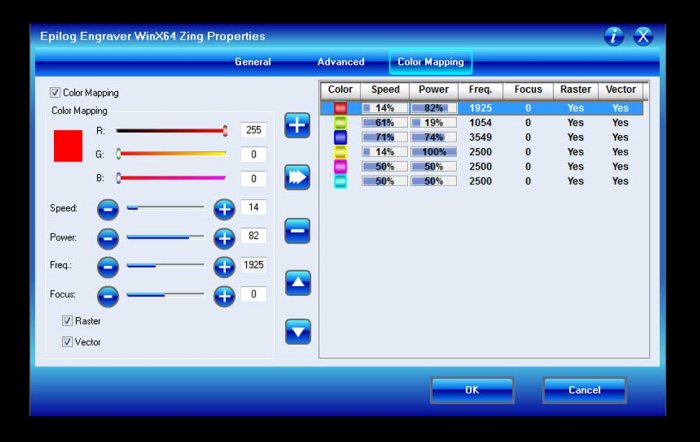Screen dimensions: 700x442
Task: Click the info icon in title bar
Action: tap(613, 37)
